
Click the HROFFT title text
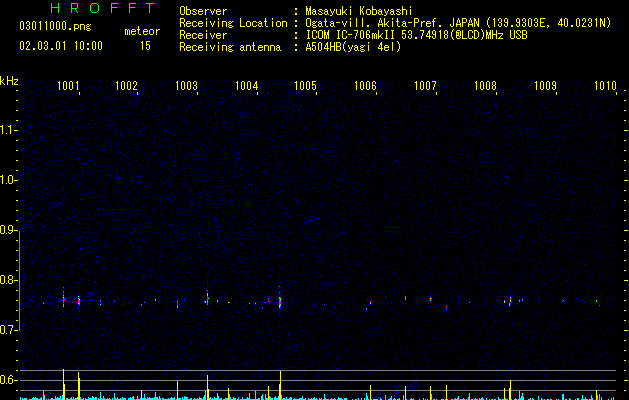click(x=103, y=8)
